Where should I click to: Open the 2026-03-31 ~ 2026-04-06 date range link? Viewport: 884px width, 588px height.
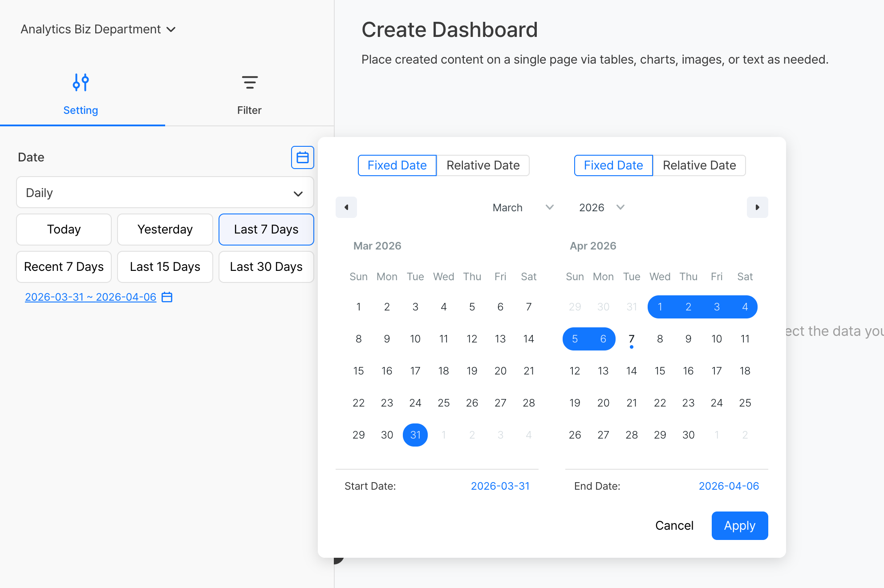coord(91,297)
